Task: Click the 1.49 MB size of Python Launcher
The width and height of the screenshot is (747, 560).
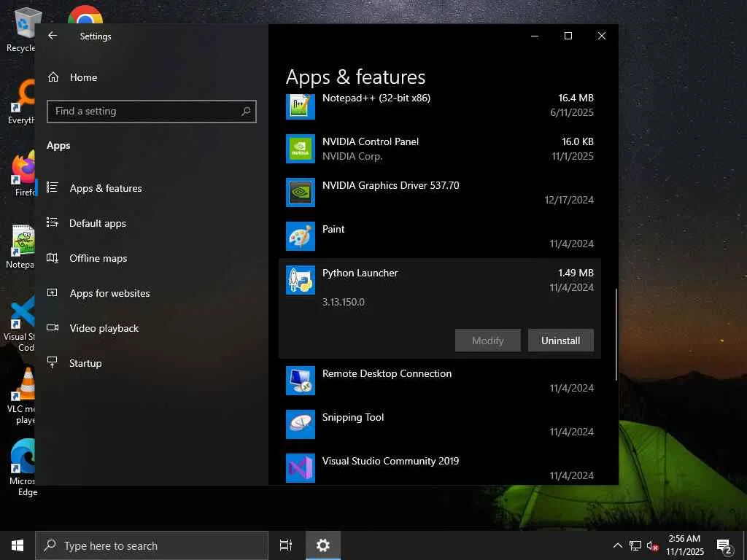Action: (576, 273)
